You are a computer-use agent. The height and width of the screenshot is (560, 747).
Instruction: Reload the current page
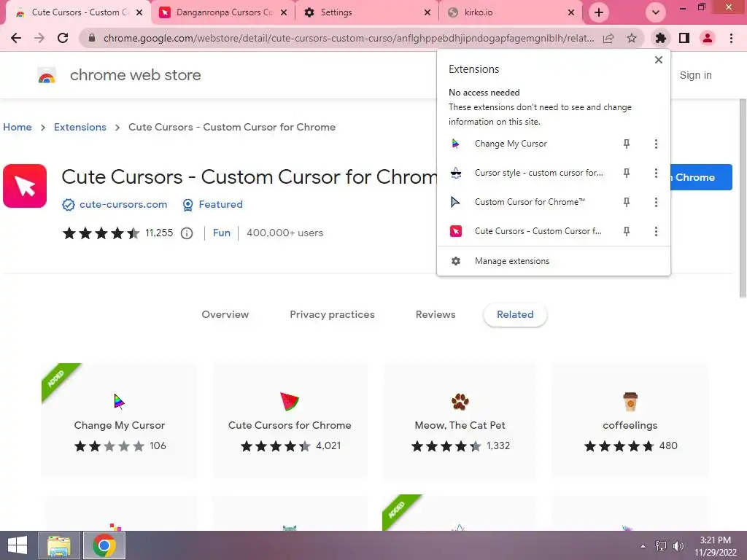(x=63, y=38)
